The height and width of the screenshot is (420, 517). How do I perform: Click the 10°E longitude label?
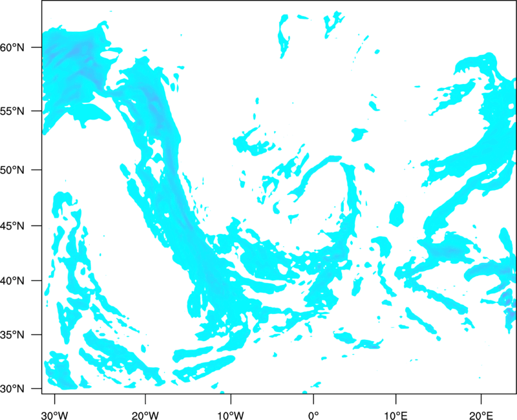(396, 415)
